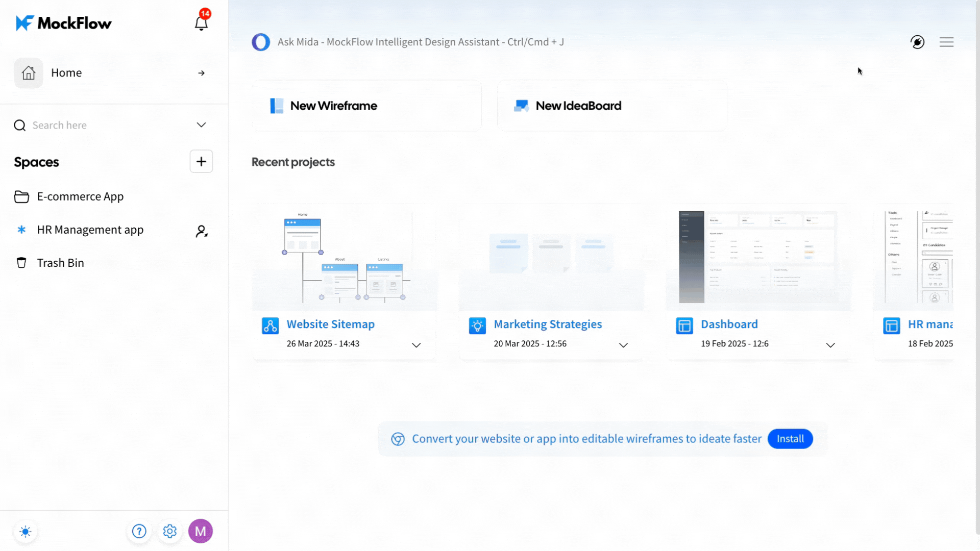Viewport: 980px width, 551px height.
Task: Click the HR Management asterisk icon
Action: (x=21, y=230)
